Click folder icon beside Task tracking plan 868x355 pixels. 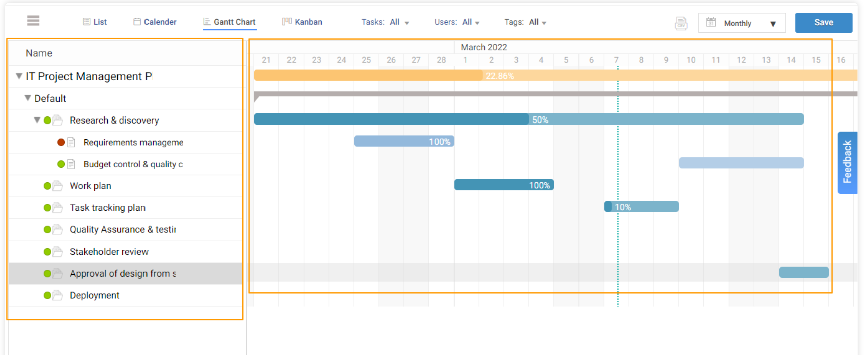point(58,208)
